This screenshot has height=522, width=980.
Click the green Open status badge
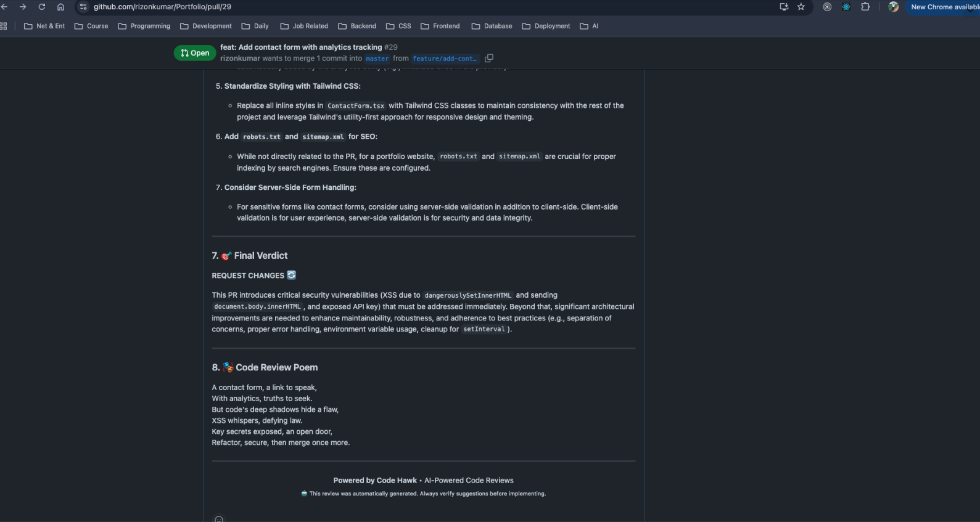195,53
